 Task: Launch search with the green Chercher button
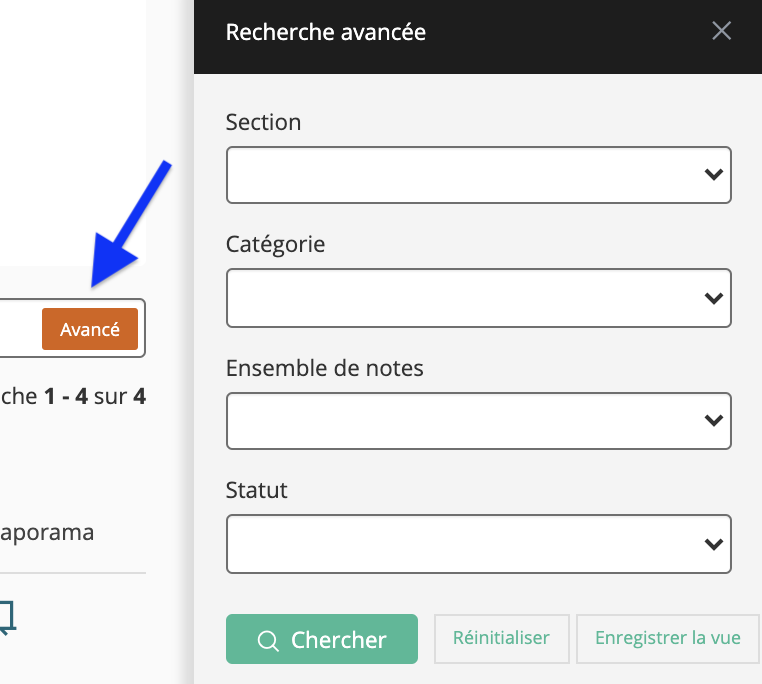322,639
